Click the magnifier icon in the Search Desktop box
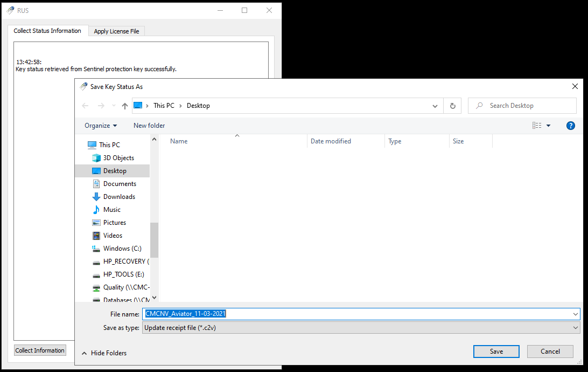Viewport: 588px width, 372px height. (479, 106)
